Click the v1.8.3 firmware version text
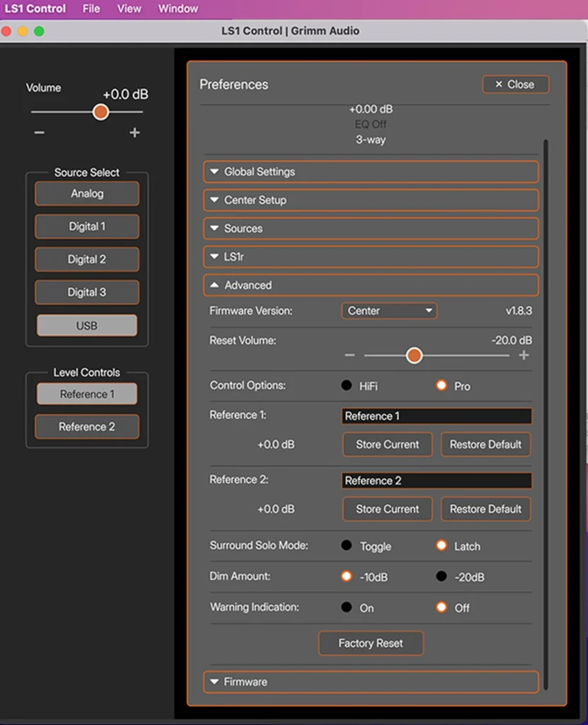 pos(519,311)
